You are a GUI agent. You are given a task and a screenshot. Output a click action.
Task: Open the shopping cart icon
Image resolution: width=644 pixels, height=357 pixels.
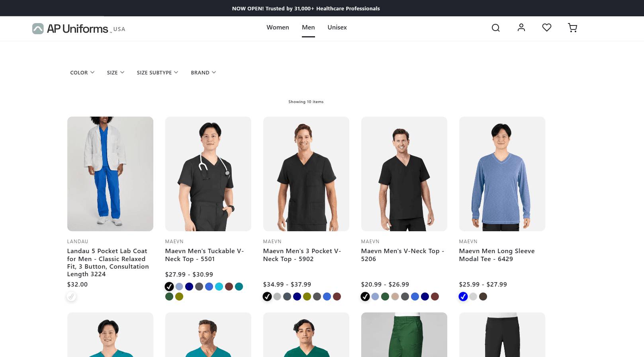tap(572, 27)
